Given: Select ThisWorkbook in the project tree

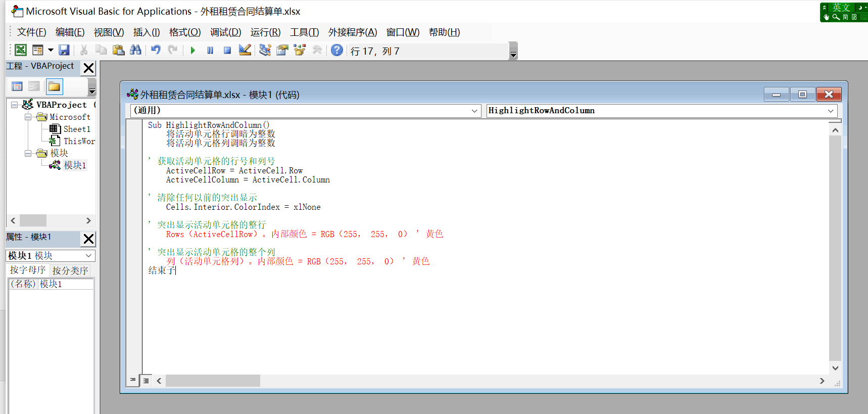Looking at the screenshot, I should pyautogui.click(x=79, y=141).
